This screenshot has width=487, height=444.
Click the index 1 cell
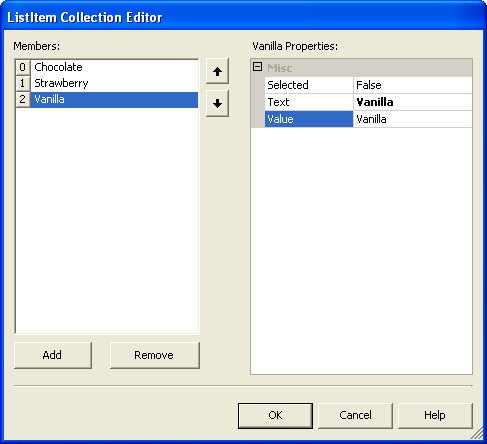coord(23,83)
